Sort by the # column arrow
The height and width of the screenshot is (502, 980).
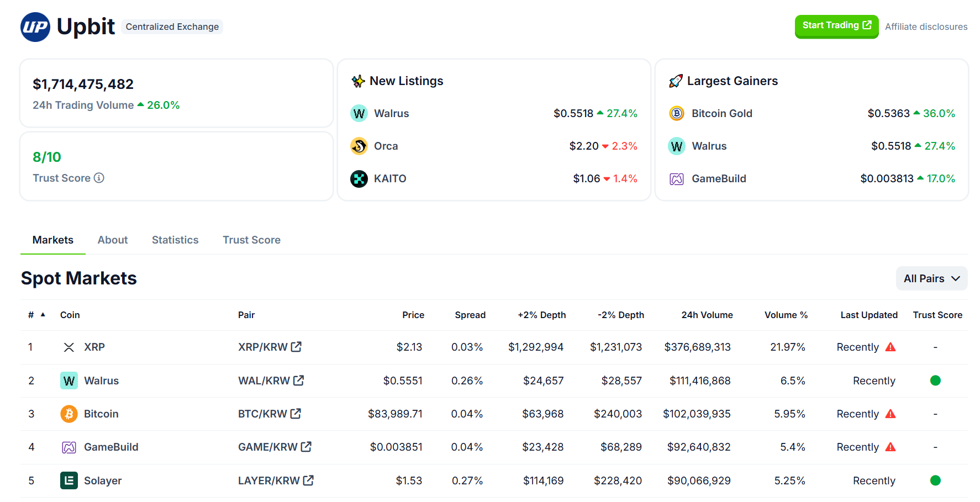pos(43,314)
